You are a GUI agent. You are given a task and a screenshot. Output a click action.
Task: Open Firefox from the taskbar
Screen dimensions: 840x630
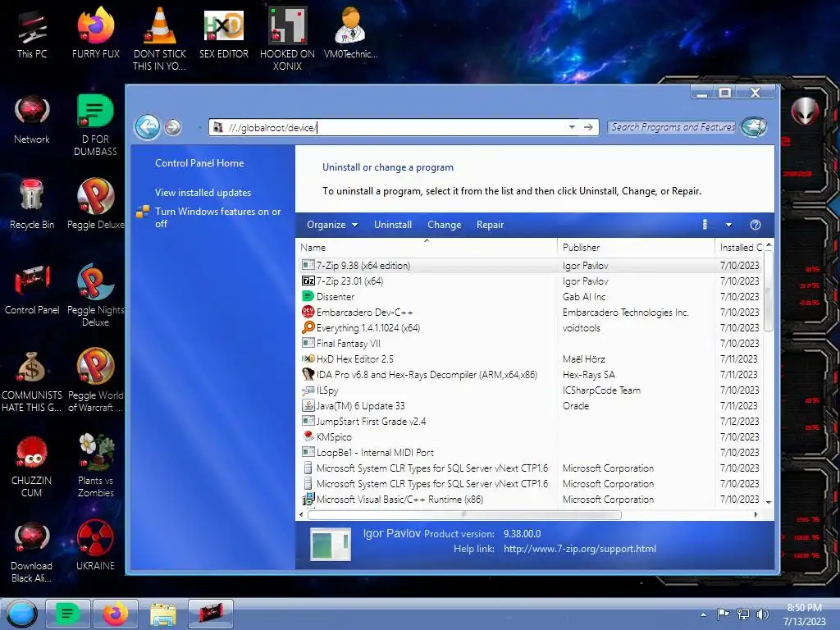pyautogui.click(x=116, y=614)
